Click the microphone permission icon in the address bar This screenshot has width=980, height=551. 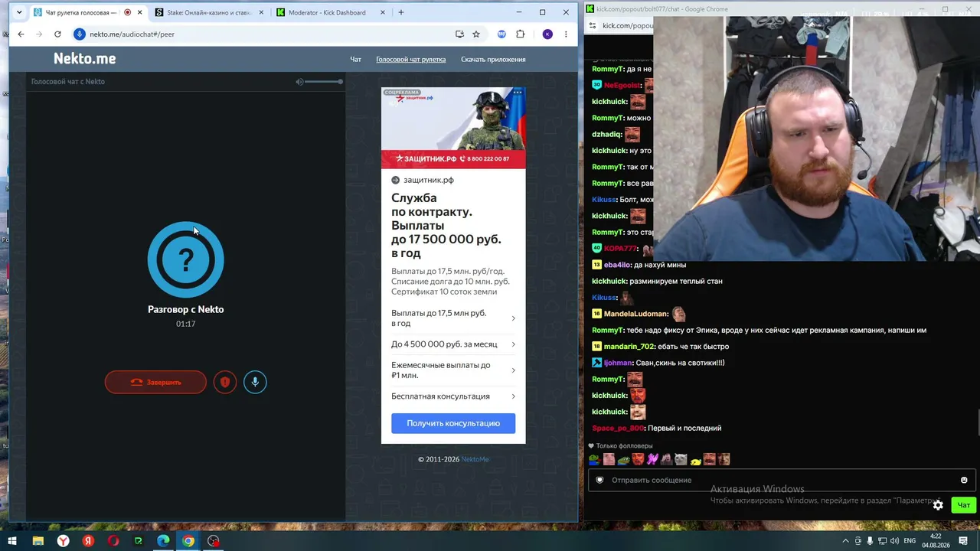tap(79, 34)
